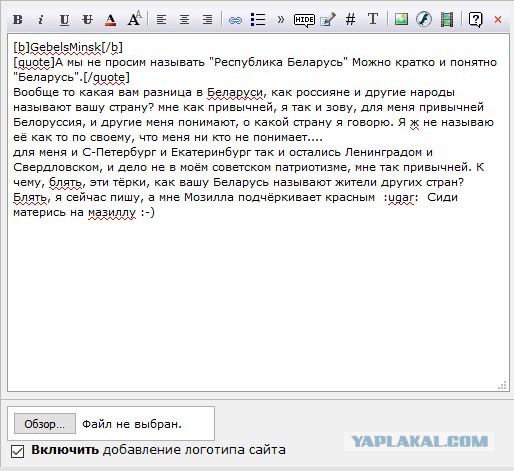Open the help icon with the question mark
The width and height of the screenshot is (514, 471).
pos(475,20)
